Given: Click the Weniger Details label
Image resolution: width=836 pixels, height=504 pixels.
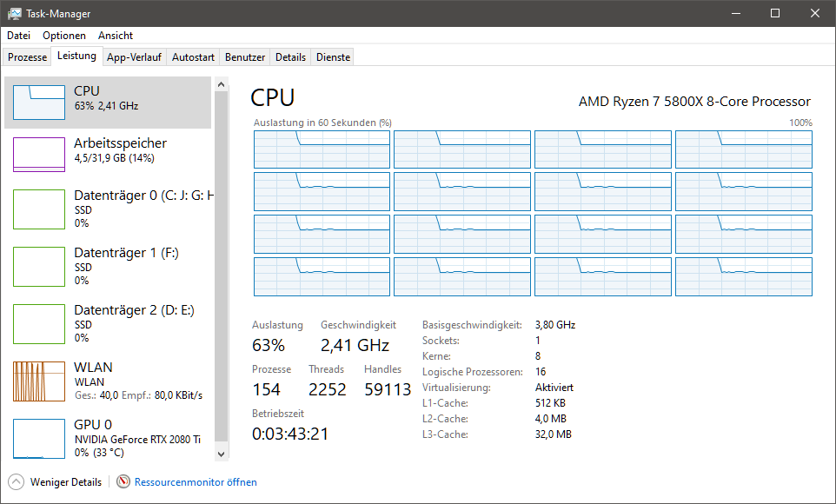Looking at the screenshot, I should pyautogui.click(x=65, y=482).
